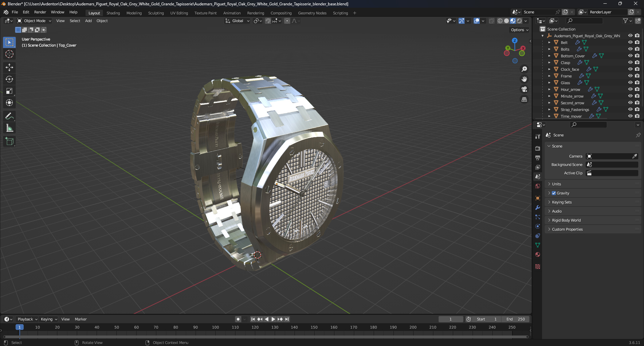644x346 pixels.
Task: Open the Physics properties tab
Action: [x=538, y=226]
